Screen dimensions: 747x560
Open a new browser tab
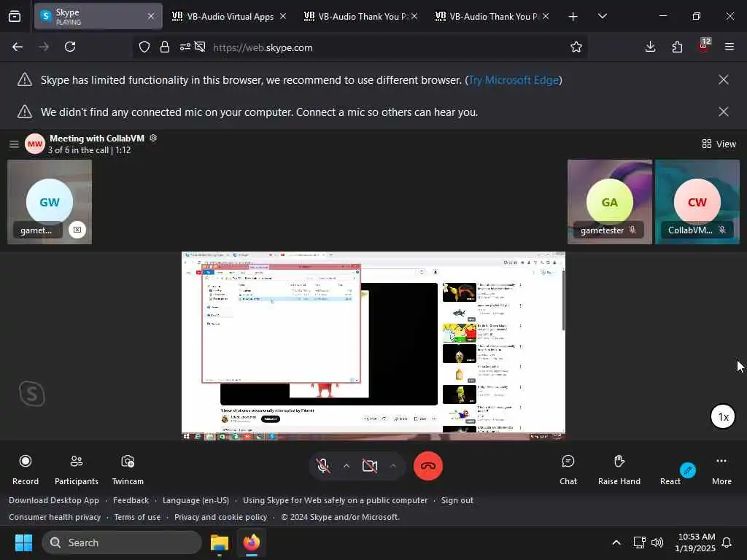pyautogui.click(x=573, y=17)
